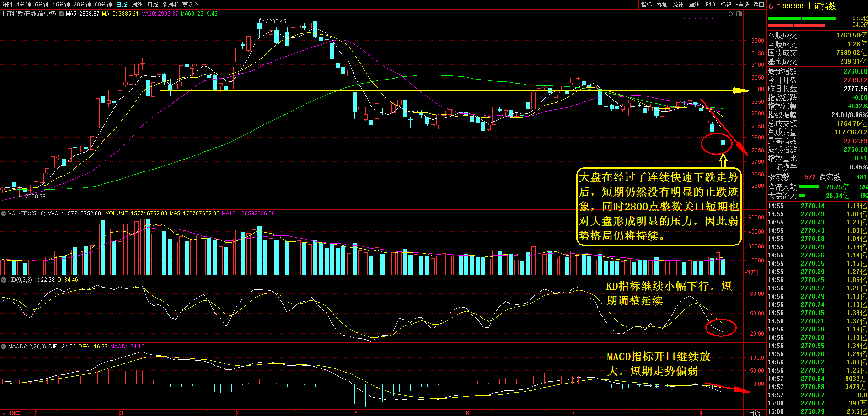
Task: Click the 返回 back button
Action: [759, 5]
